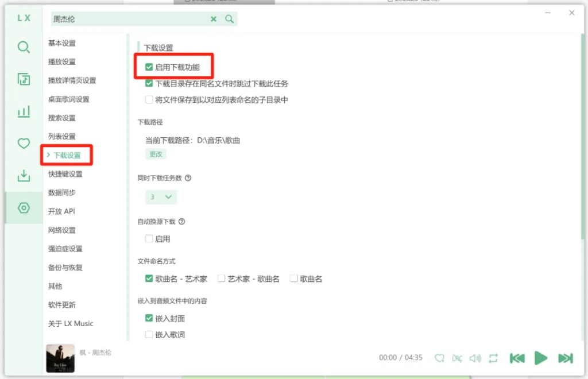Open 开放 API section
This screenshot has height=379, width=588.
coord(61,211)
